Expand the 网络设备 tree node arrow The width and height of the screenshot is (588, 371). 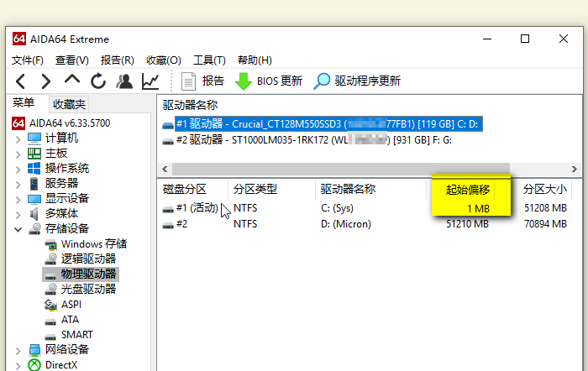tap(18, 351)
